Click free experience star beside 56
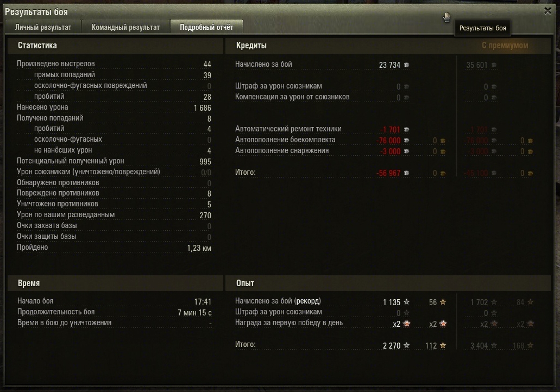 443,302
